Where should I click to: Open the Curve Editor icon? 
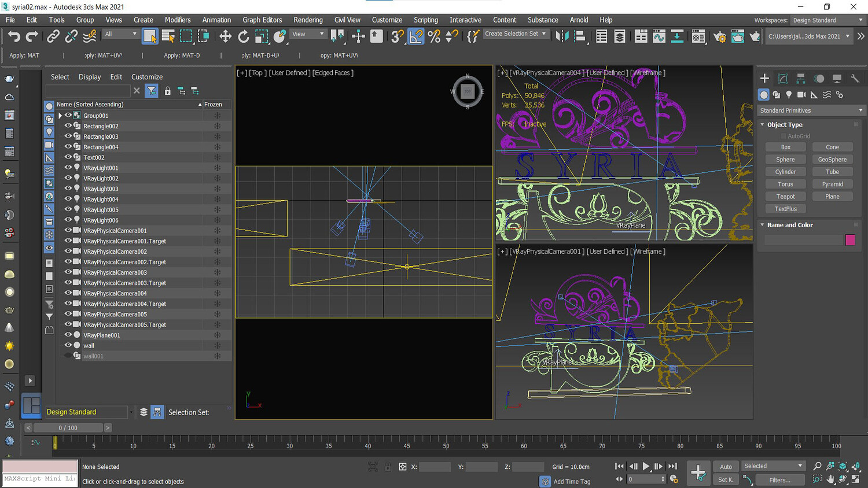[659, 36]
